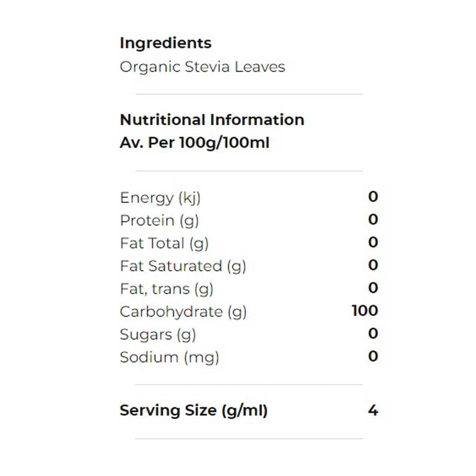Click the Fat Saturated value 0

coord(373,265)
